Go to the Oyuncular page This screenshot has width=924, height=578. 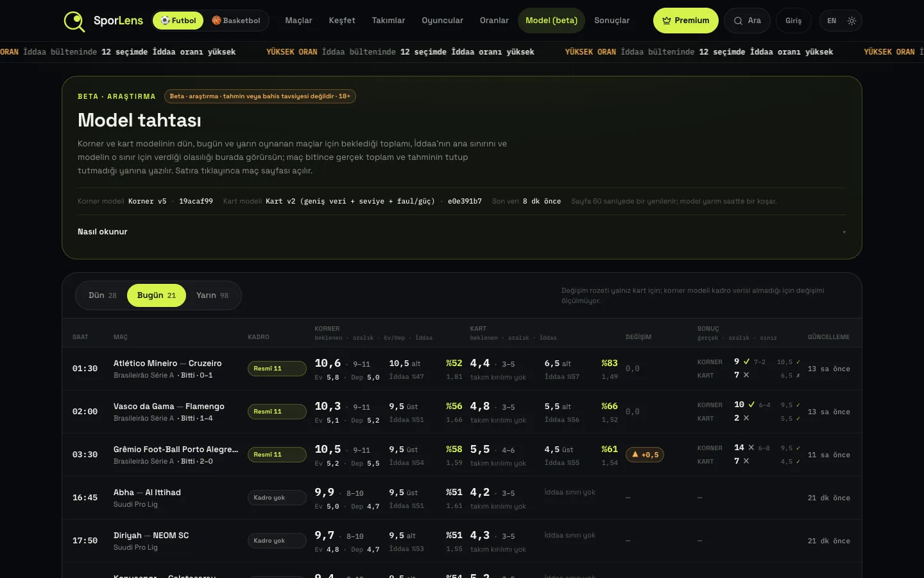442,21
